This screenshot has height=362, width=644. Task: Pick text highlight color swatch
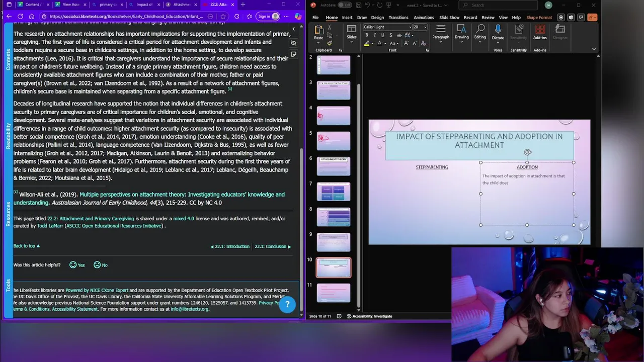(367, 43)
